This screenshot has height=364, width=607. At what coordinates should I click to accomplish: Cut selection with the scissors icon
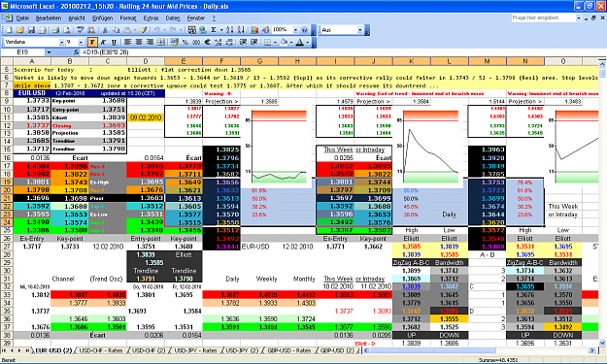(105, 30)
